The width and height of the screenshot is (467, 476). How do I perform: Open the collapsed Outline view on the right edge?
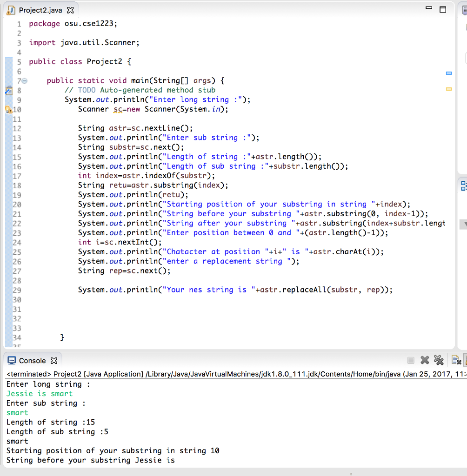pyautogui.click(x=463, y=185)
